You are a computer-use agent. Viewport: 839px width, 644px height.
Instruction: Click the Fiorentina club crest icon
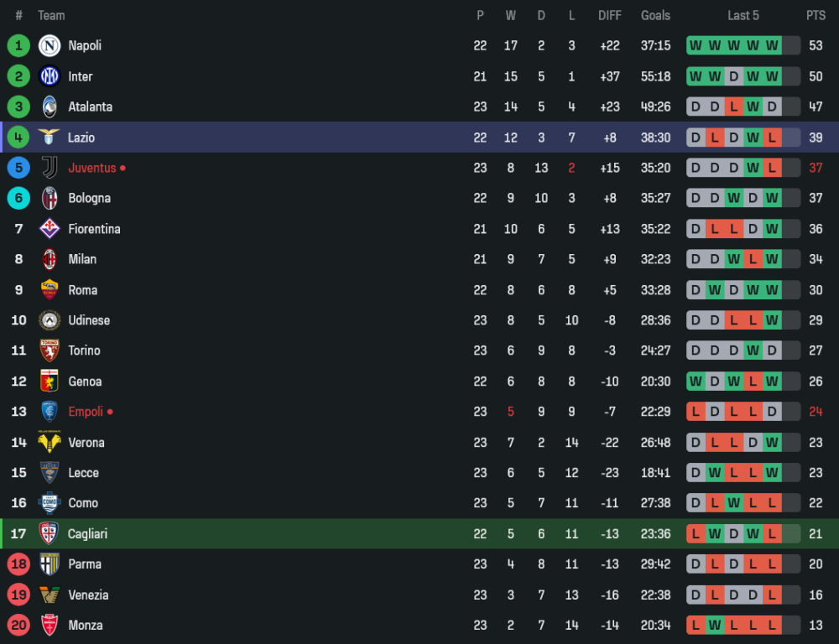coord(50,229)
